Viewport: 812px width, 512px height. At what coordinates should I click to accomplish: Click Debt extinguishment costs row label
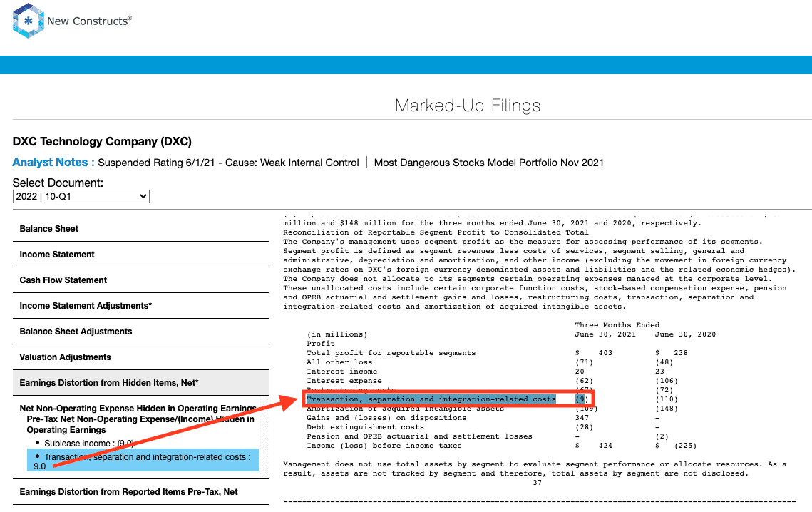click(x=365, y=427)
